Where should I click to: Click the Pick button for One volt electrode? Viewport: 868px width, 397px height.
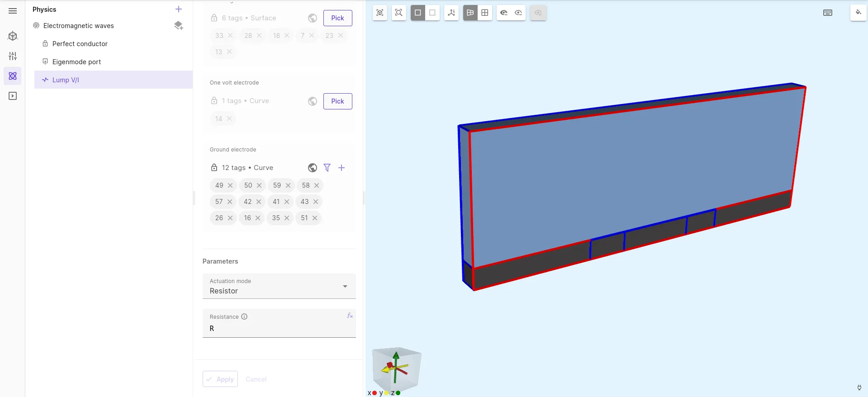[337, 101]
